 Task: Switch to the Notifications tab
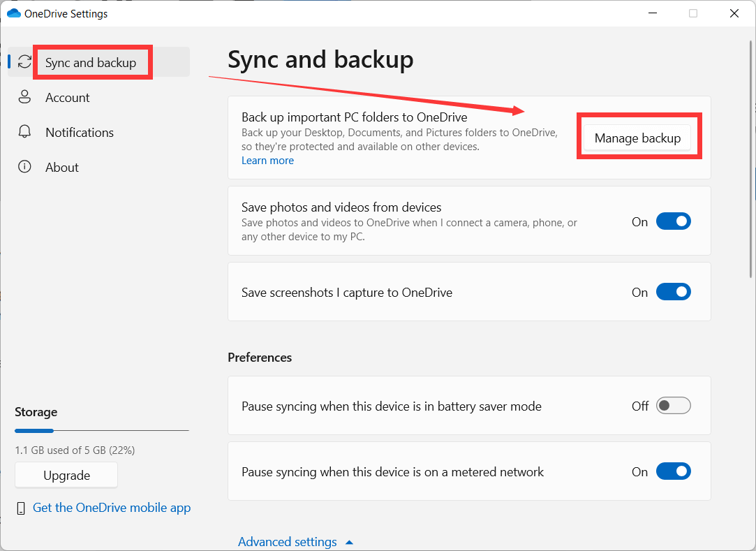click(80, 133)
